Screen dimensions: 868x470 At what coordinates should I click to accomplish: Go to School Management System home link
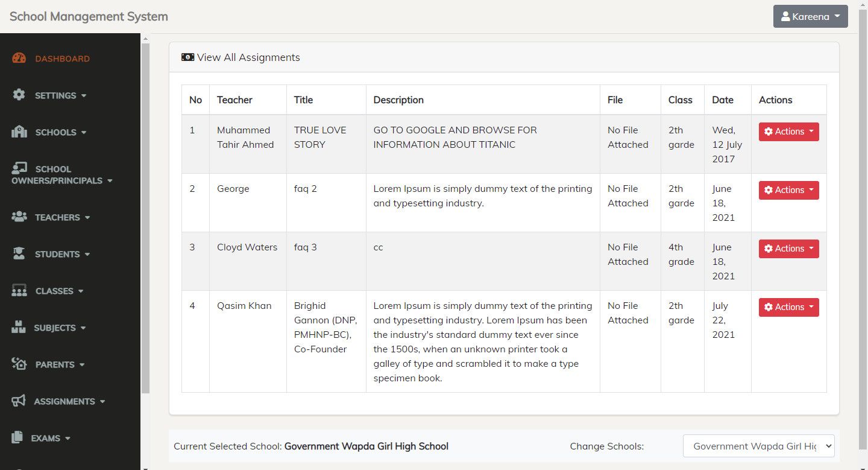point(89,16)
